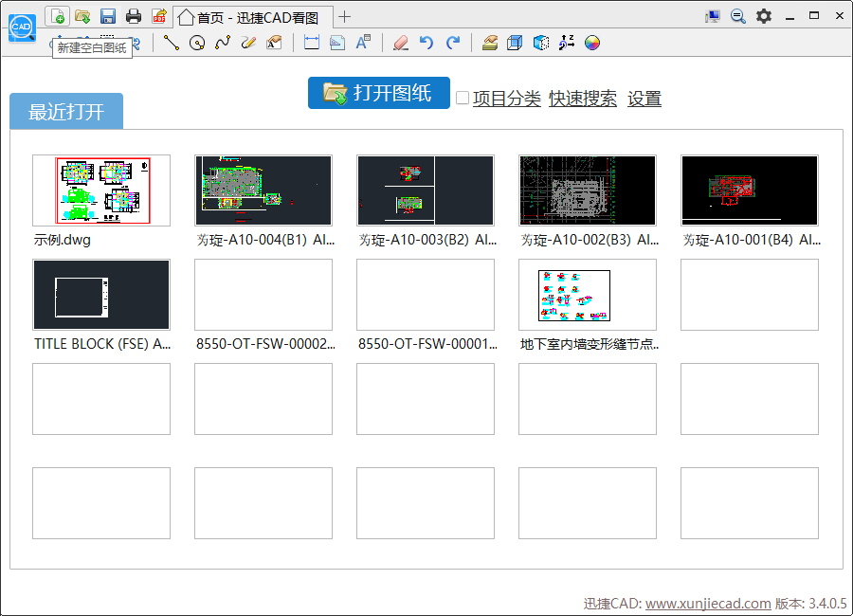Click the 设置 link
853x616 pixels.
644,99
